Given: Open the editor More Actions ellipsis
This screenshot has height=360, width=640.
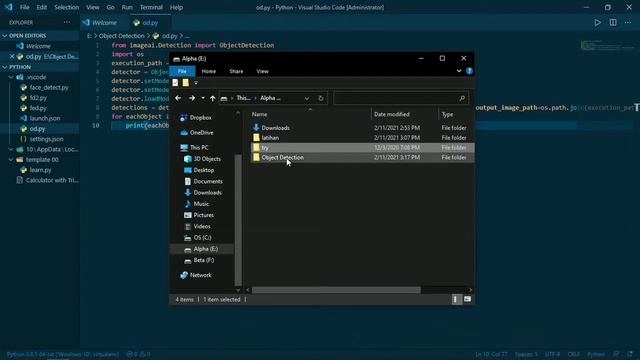Looking at the screenshot, I should [x=628, y=23].
